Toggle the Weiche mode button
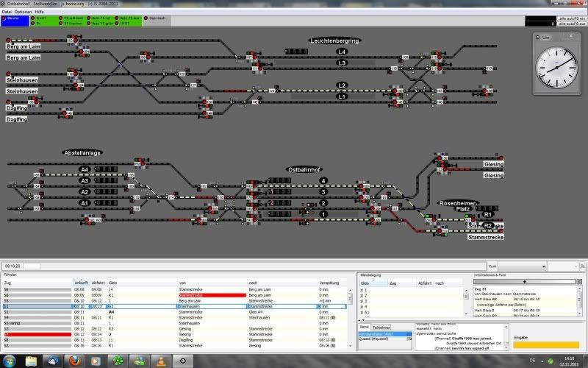The width and height of the screenshot is (588, 368). (x=15, y=17)
